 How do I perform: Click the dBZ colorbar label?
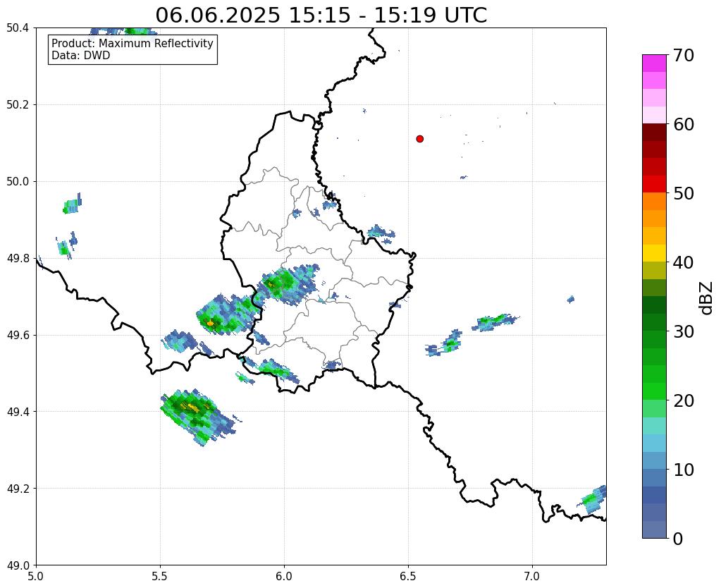pos(707,298)
